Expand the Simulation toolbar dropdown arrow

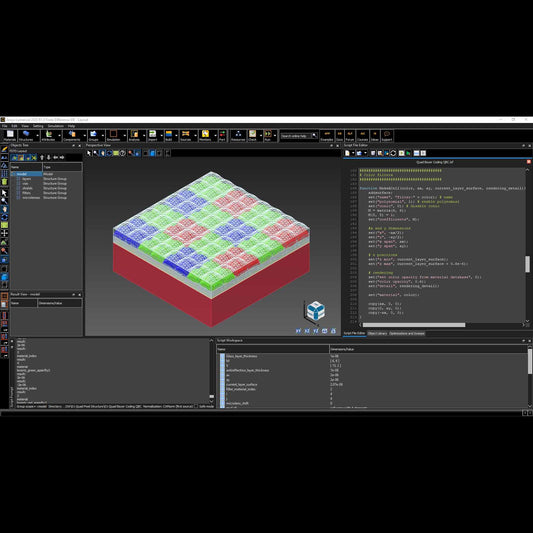124,136
